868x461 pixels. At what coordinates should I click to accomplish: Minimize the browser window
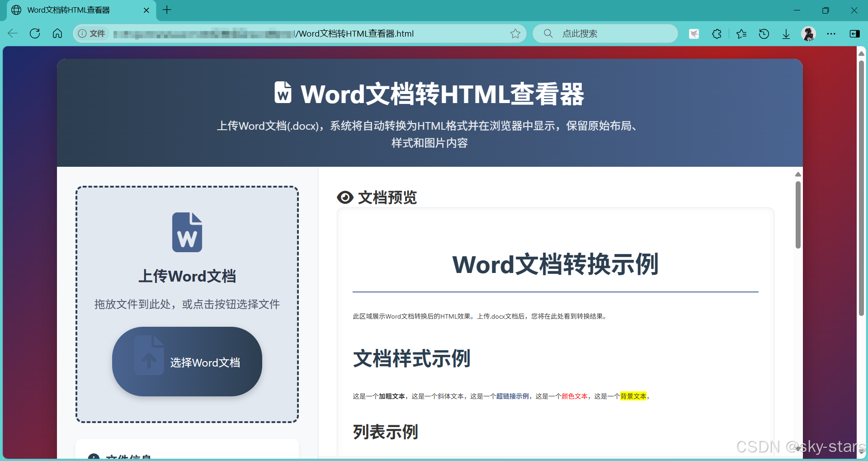tap(797, 10)
